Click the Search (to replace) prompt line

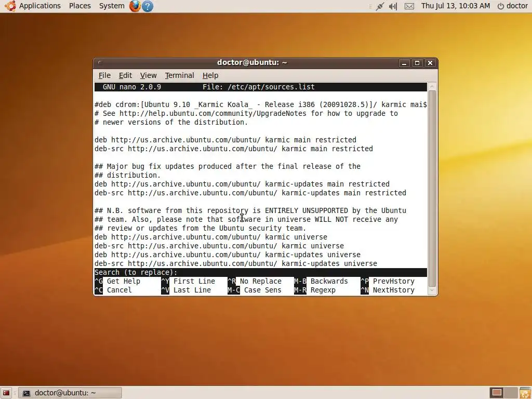pyautogui.click(x=261, y=272)
